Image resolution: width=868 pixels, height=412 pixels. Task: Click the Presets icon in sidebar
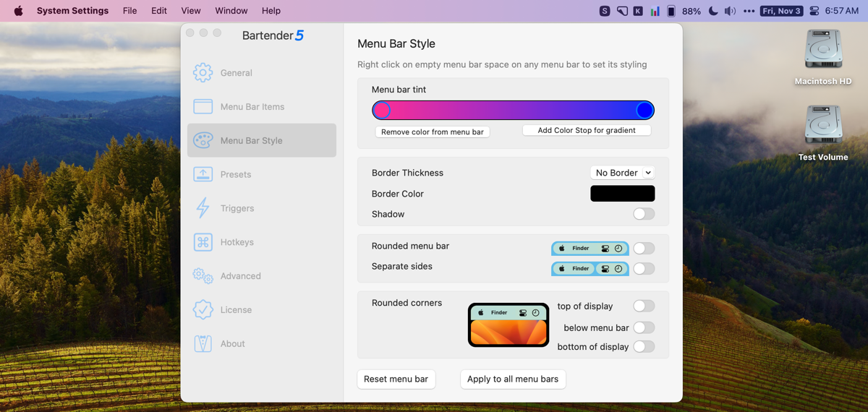203,174
